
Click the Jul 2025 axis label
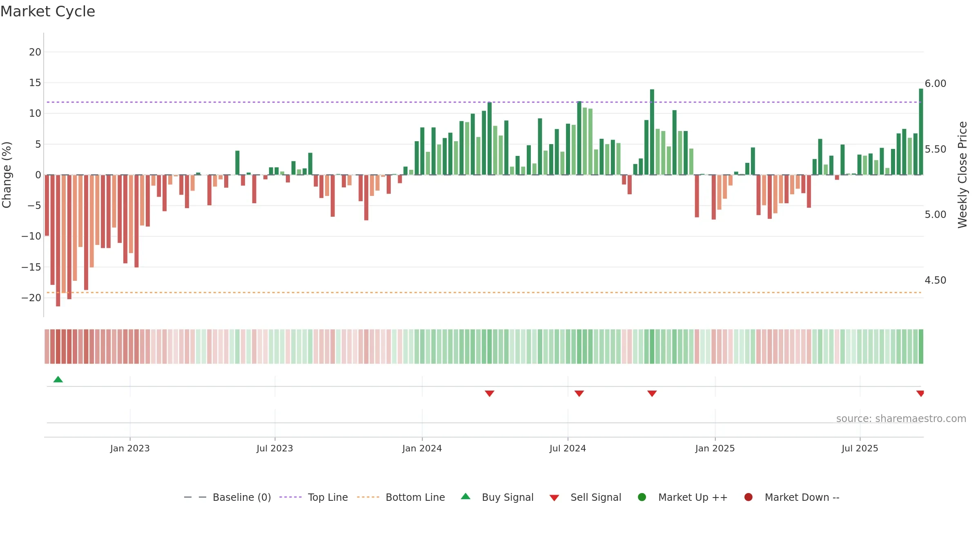point(860,448)
